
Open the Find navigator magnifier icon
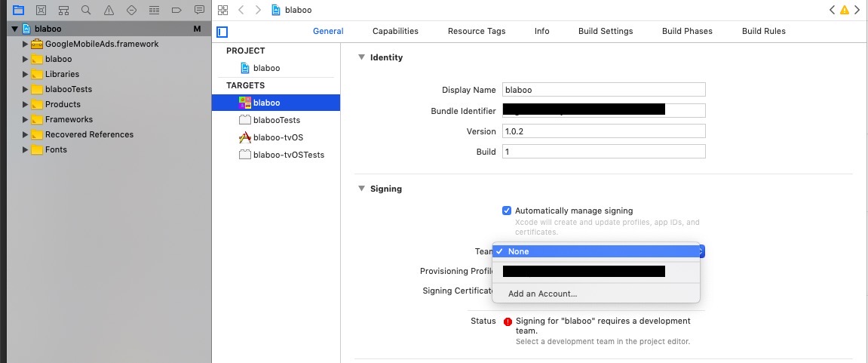click(86, 10)
